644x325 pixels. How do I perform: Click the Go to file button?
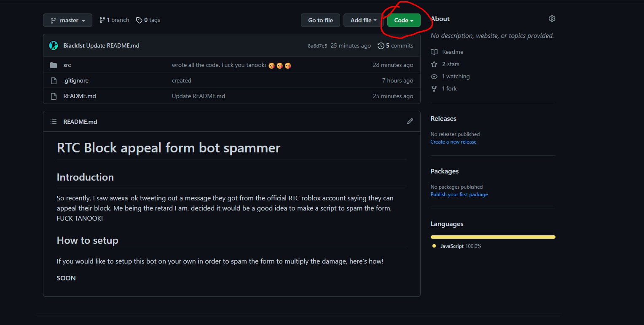click(320, 20)
